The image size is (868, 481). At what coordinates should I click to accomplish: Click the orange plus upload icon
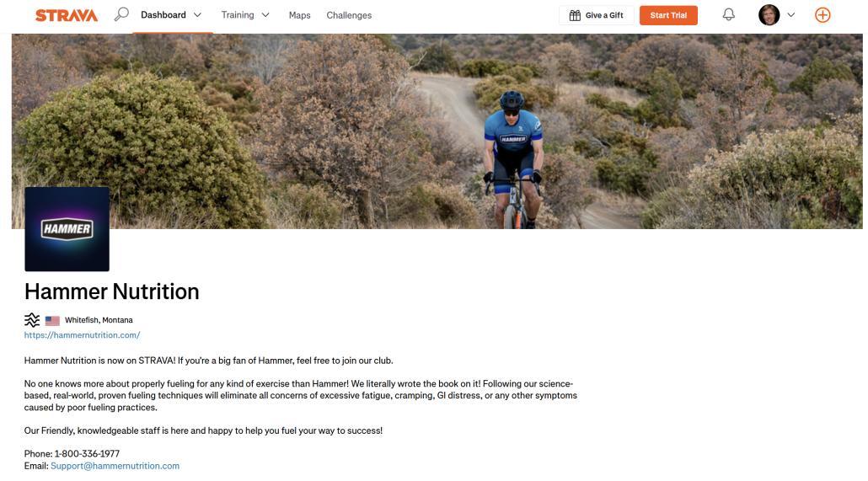[822, 15]
